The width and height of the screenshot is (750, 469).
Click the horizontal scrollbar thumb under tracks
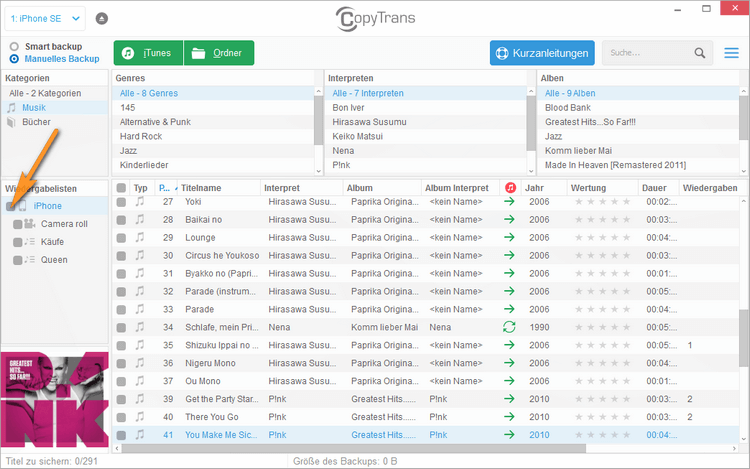click(x=354, y=448)
